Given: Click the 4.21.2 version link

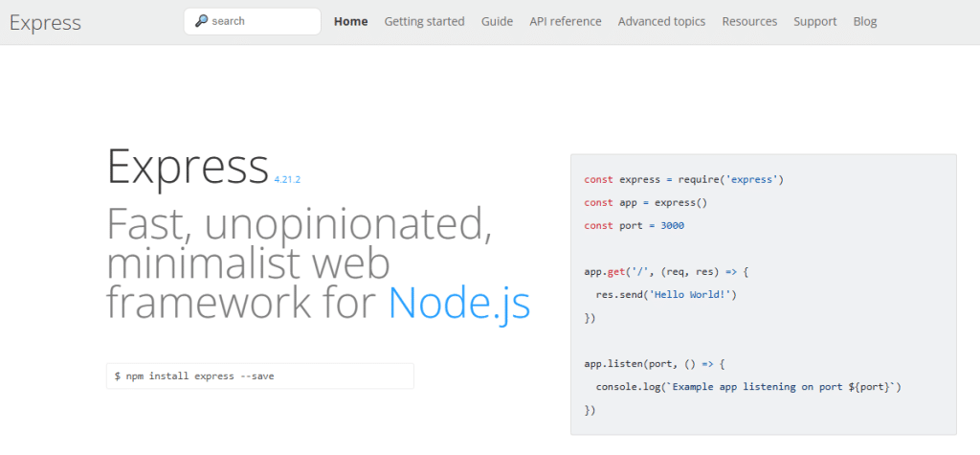Looking at the screenshot, I should point(287,180).
